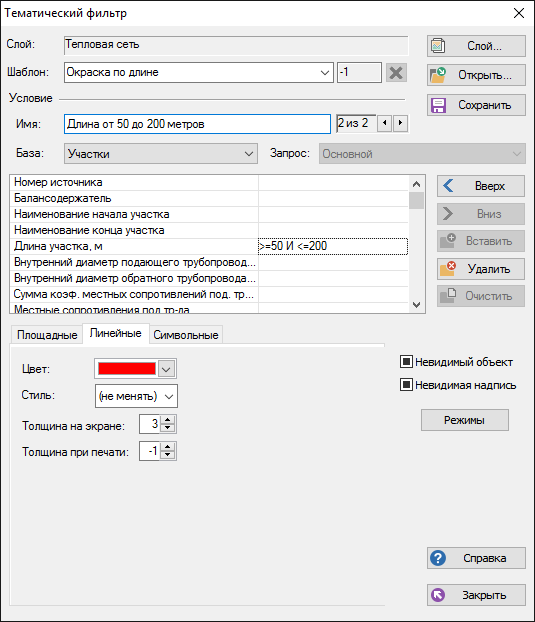The width and height of the screenshot is (535, 622).
Task: Open the Режимы button
Action: [x=464, y=420]
